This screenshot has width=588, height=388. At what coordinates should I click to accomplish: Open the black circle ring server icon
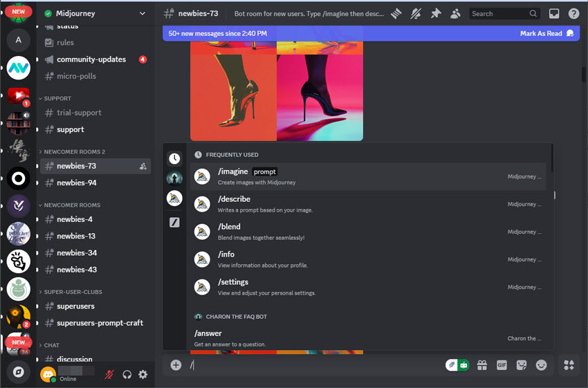point(19,178)
